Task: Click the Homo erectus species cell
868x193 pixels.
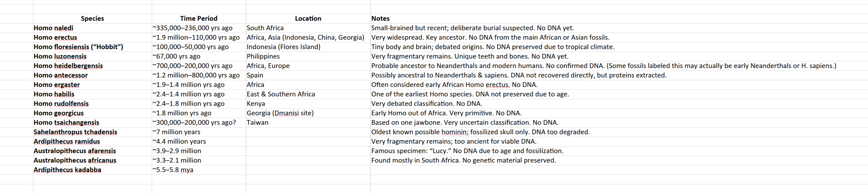Action: click(x=92, y=37)
